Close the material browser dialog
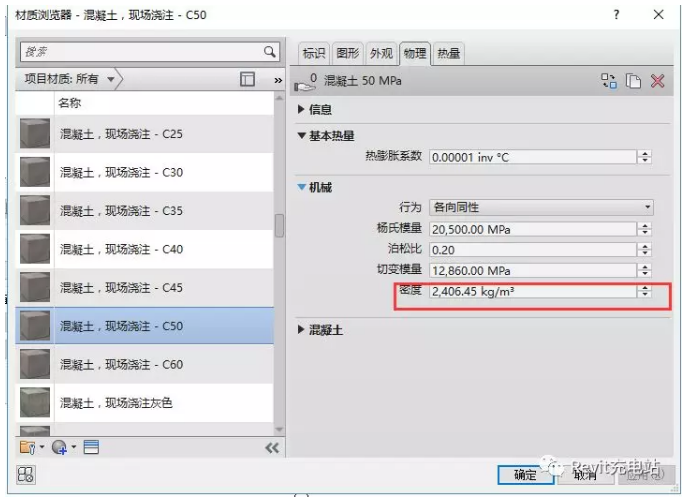The width and height of the screenshot is (684, 498). coord(658,15)
